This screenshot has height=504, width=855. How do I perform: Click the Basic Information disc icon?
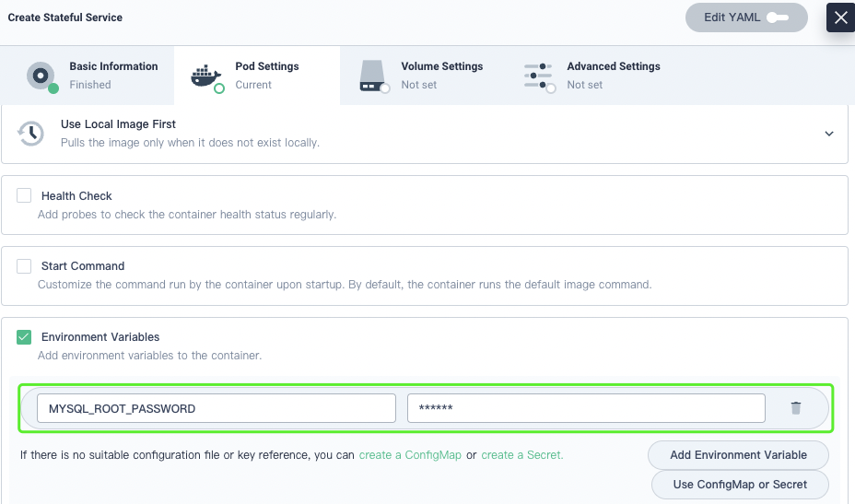tap(41, 76)
